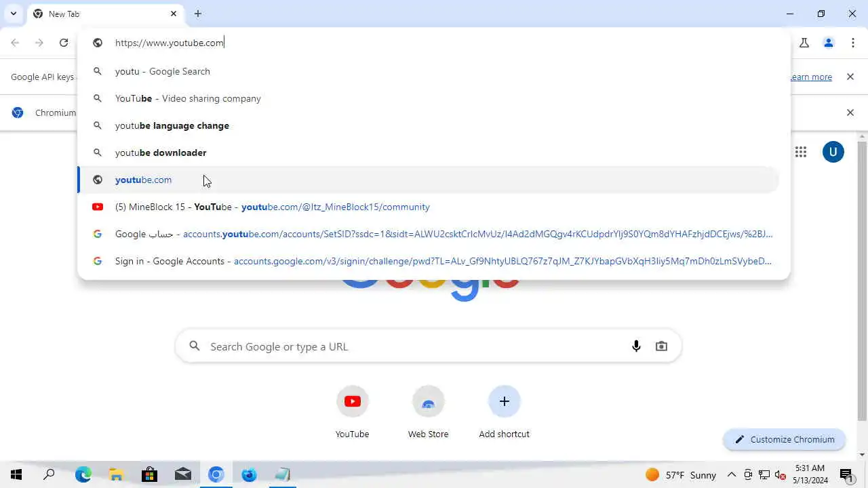Dismiss the Google API keys infobar
This screenshot has width=868, height=488.
click(x=850, y=77)
